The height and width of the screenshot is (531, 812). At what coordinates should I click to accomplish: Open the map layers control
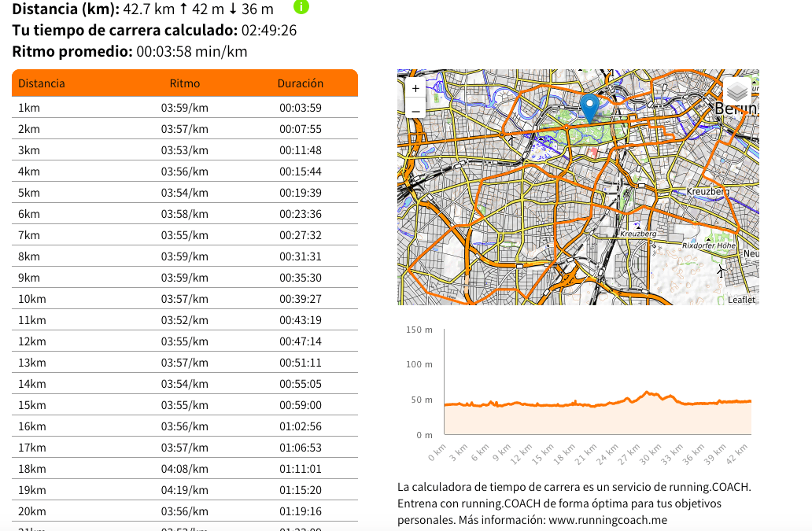pyautogui.click(x=736, y=91)
